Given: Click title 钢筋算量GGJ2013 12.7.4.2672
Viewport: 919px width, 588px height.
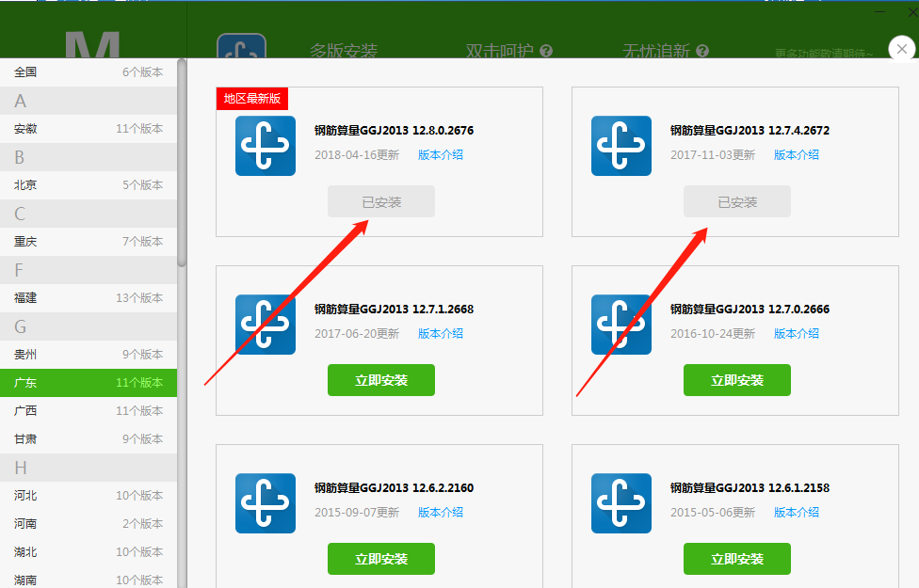Looking at the screenshot, I should [x=750, y=130].
